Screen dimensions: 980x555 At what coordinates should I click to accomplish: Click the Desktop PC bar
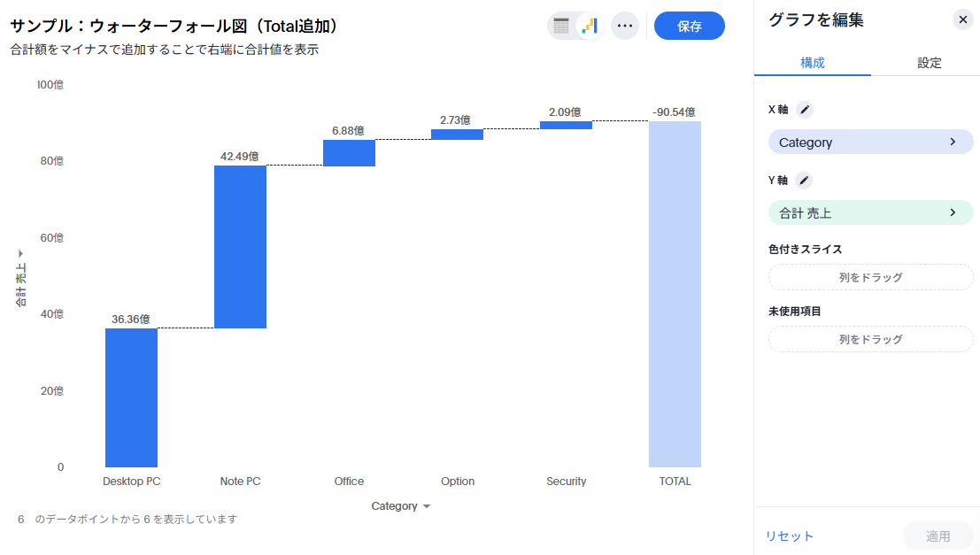click(x=131, y=397)
